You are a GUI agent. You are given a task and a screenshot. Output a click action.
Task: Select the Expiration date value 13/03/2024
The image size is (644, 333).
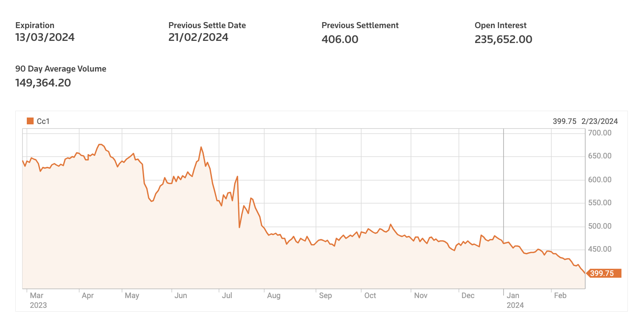[x=45, y=37]
